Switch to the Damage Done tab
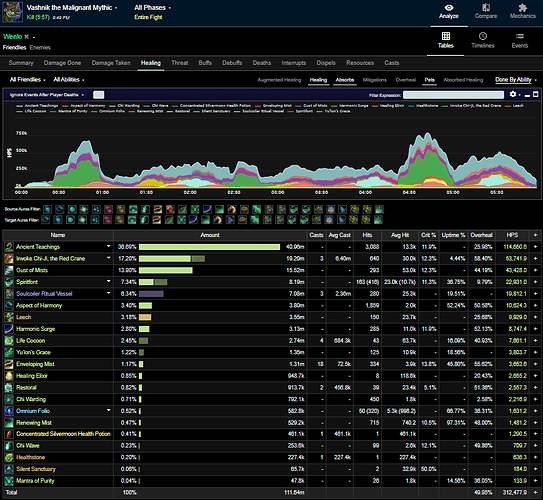The width and height of the screenshot is (543, 500). pos(62,63)
